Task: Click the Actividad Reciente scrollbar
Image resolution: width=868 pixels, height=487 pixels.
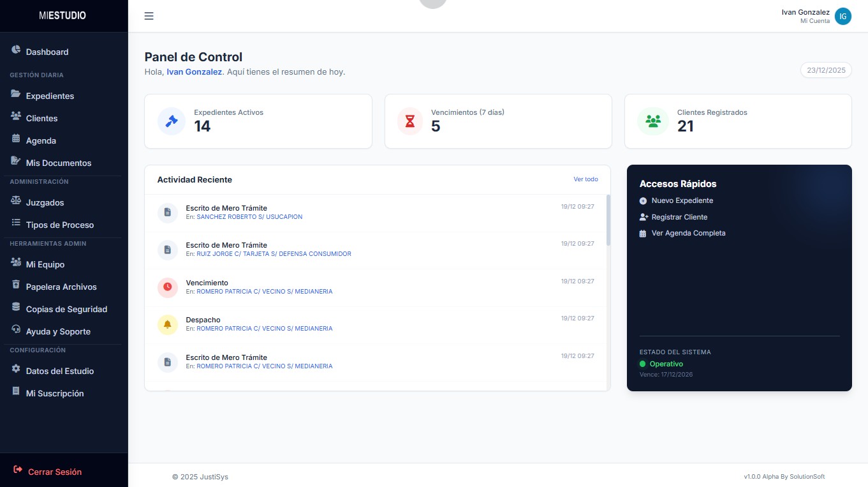Action: tap(608, 220)
